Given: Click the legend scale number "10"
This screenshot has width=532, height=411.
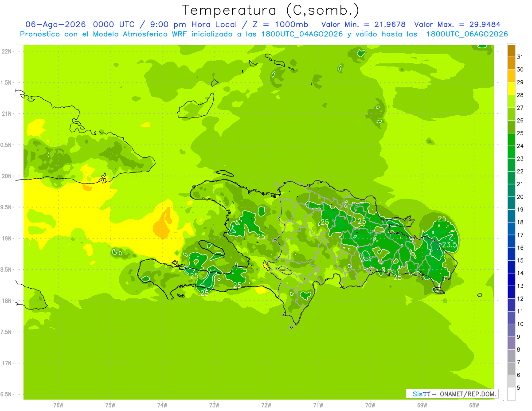Looking at the screenshot, I should [520, 324].
